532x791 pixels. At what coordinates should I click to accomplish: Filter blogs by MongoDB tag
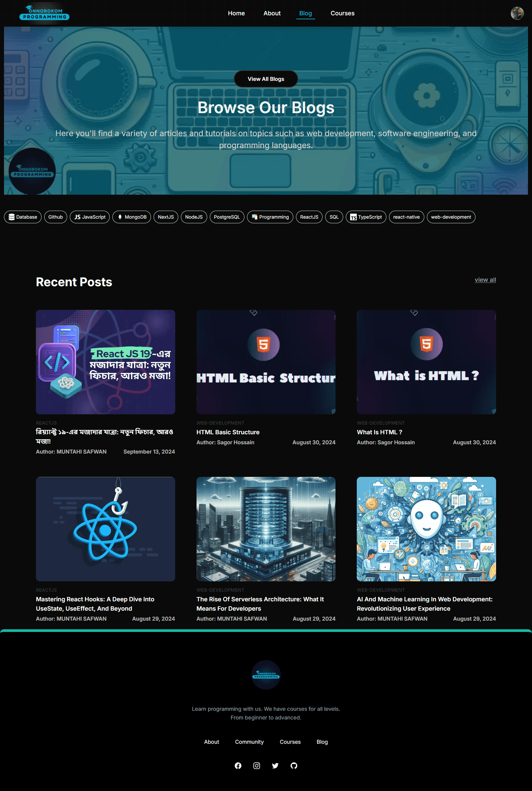(132, 217)
